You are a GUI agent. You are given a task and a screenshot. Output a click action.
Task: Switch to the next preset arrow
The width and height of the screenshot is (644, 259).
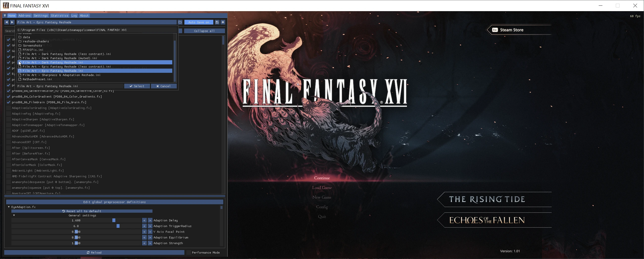12,22
